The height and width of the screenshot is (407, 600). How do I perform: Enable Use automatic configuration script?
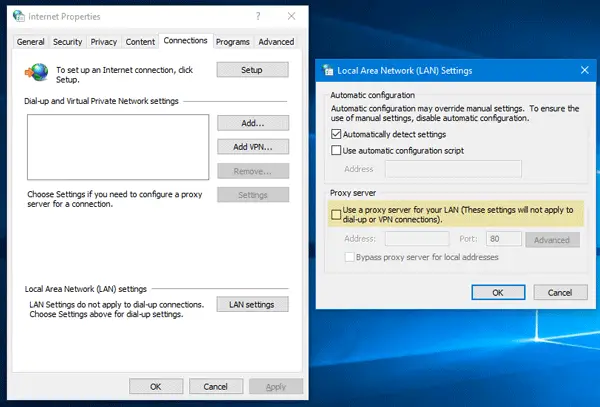[x=336, y=150]
